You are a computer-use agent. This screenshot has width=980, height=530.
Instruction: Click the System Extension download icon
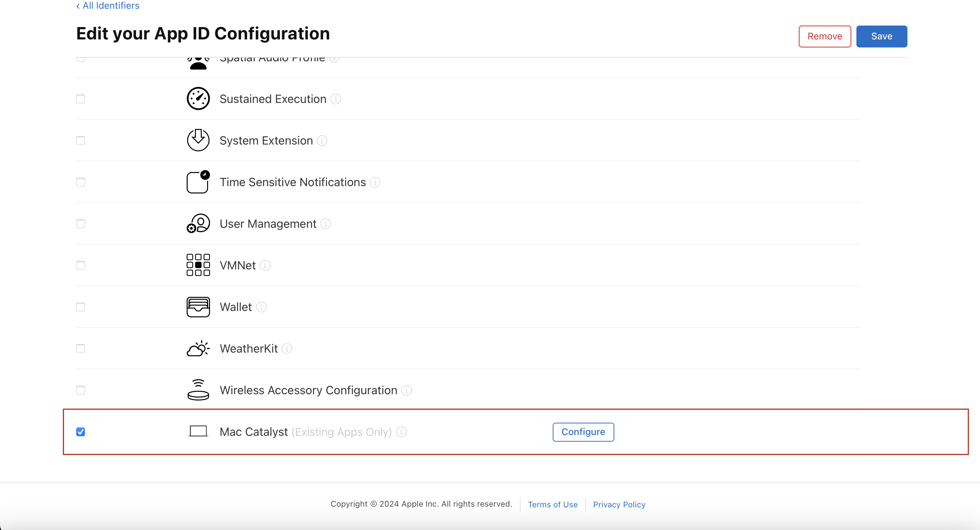[198, 140]
